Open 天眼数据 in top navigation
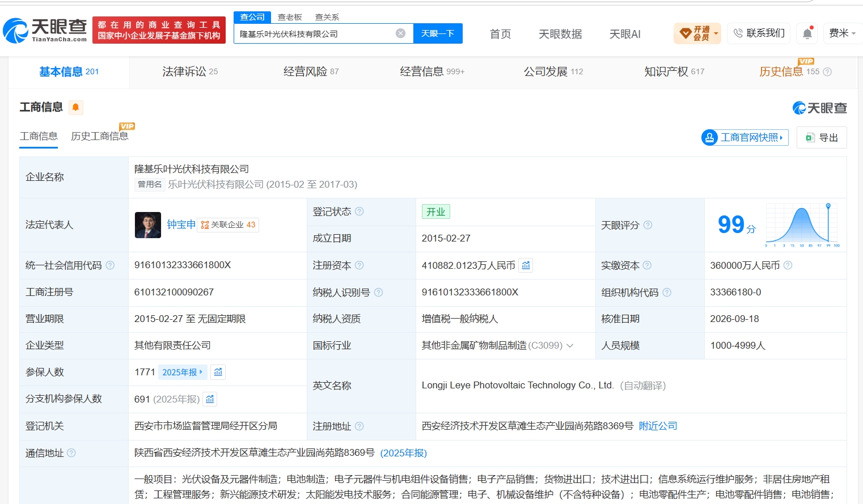Screen dimensions: 863x504 coord(560,34)
